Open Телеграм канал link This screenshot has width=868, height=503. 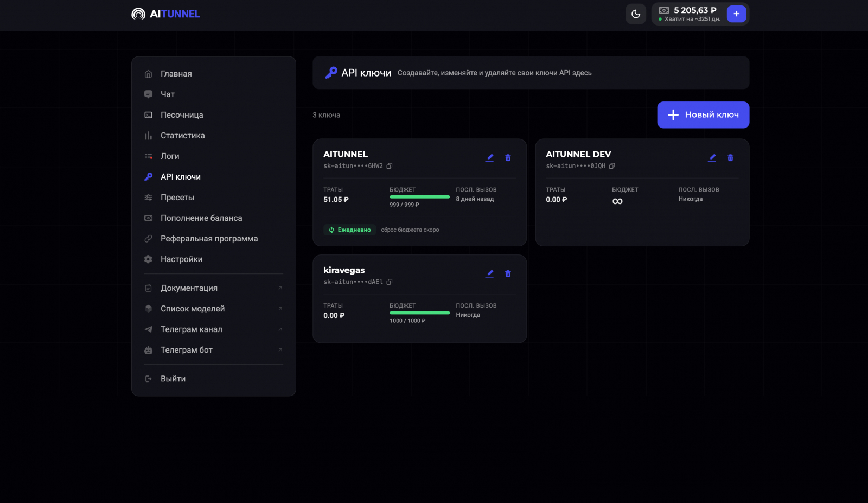click(214, 329)
